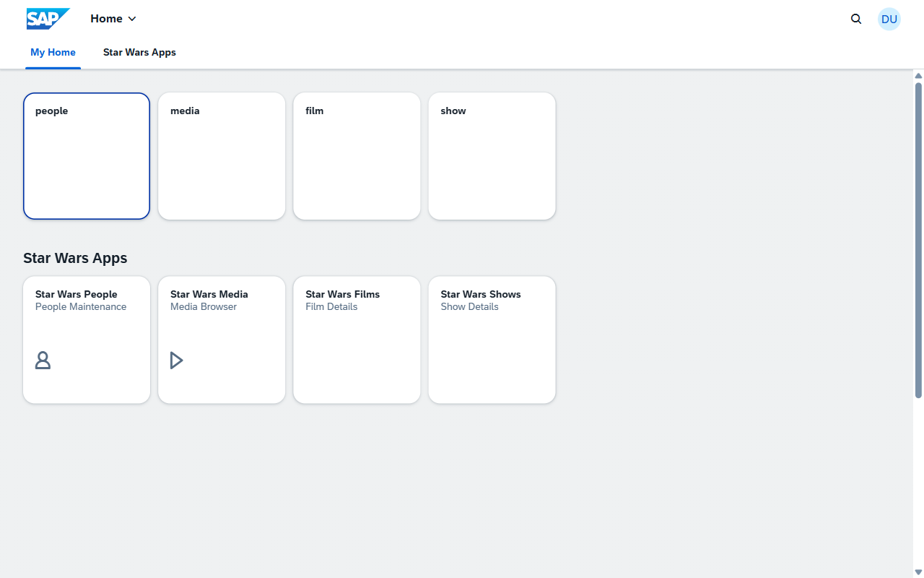The height and width of the screenshot is (578, 924).
Task: Open People Maintenance via the Star Wars People tile
Action: click(x=87, y=340)
